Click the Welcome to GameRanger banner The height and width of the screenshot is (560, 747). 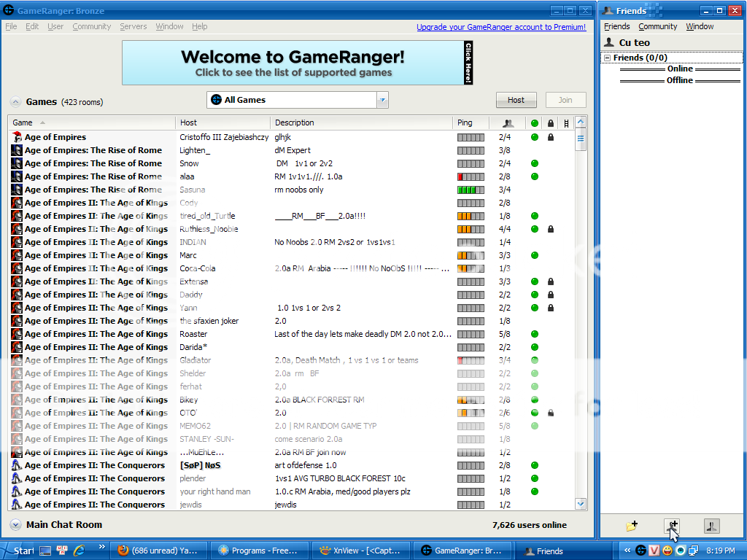[x=298, y=63]
